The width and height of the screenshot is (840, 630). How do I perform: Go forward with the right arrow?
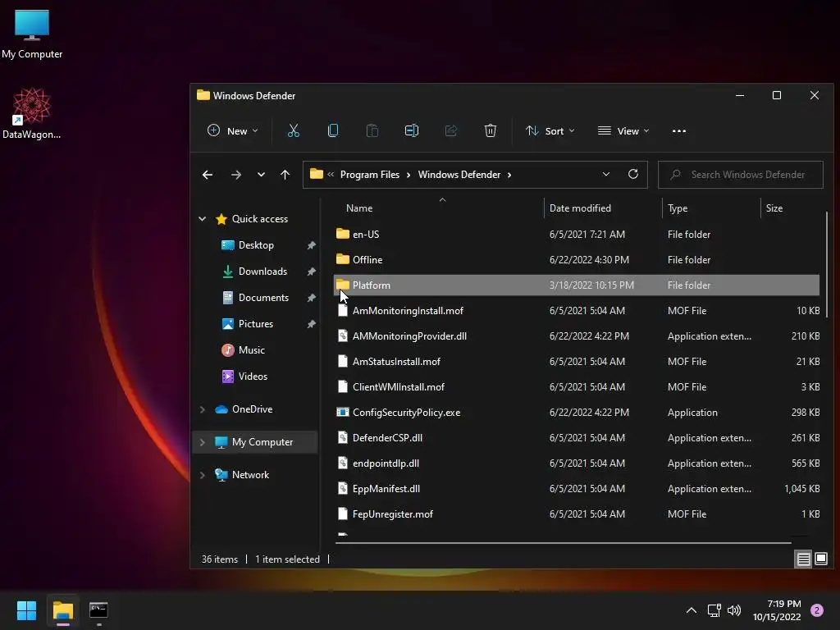point(235,175)
